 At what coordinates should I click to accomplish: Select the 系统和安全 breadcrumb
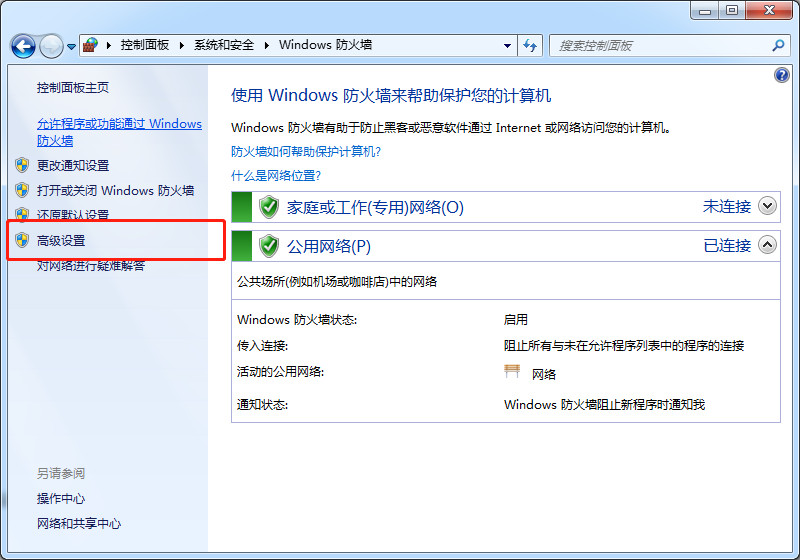pyautogui.click(x=224, y=45)
